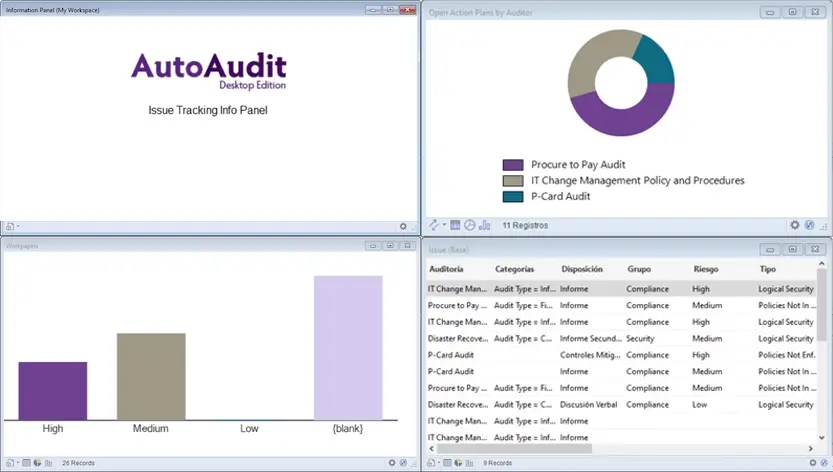Image resolution: width=833 pixels, height=472 pixels.
Task: Click the Issue table horizontal scrollbar thumb
Action: coord(514,449)
